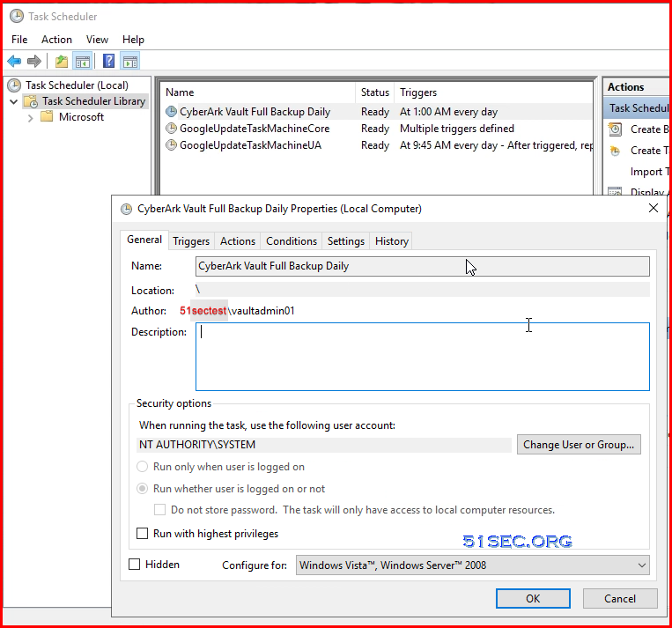Select Run whether user is logged on or not
Image resolution: width=672 pixels, height=628 pixels.
pos(143,489)
